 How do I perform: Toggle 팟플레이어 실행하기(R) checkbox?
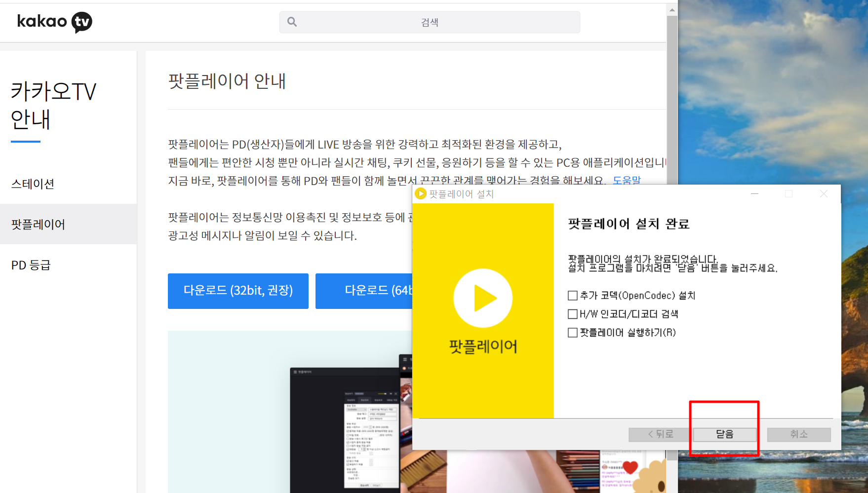click(573, 333)
